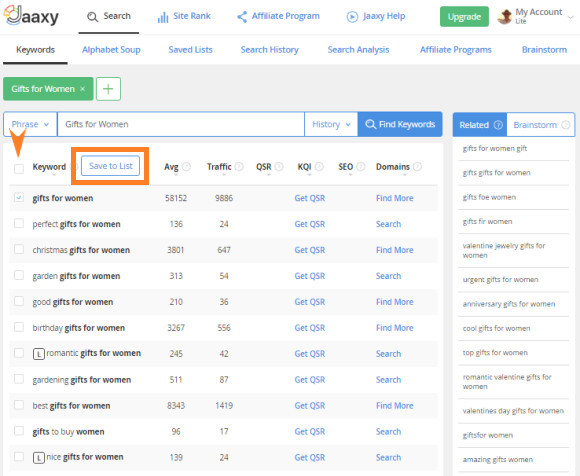
Task: Click the info icon on Brainstorm side tab
Action: (x=566, y=125)
